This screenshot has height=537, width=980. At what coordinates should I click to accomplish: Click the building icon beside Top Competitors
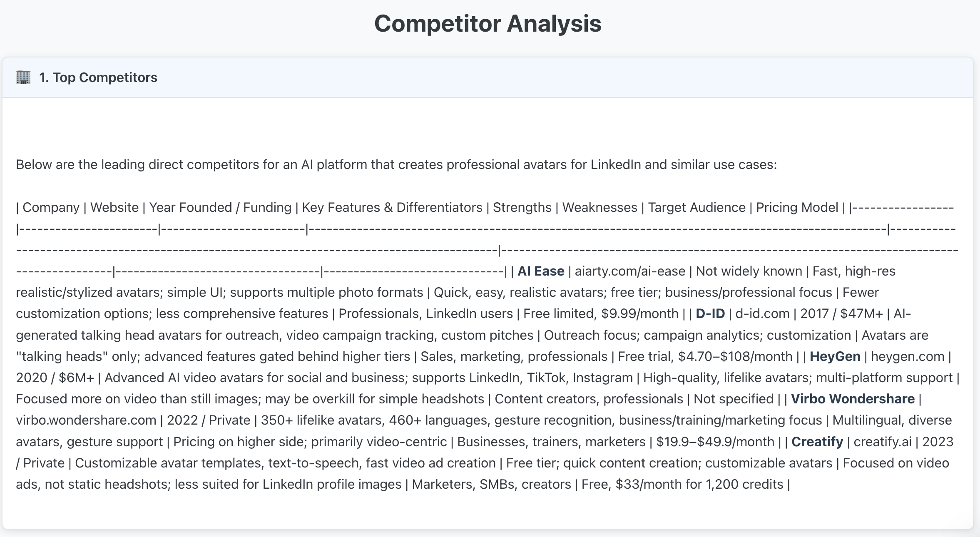click(23, 77)
